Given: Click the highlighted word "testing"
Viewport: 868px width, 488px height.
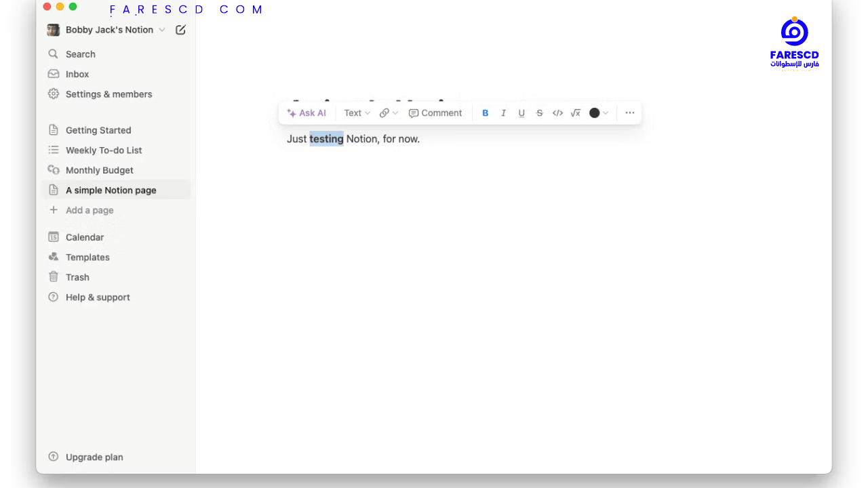Looking at the screenshot, I should coord(327,139).
